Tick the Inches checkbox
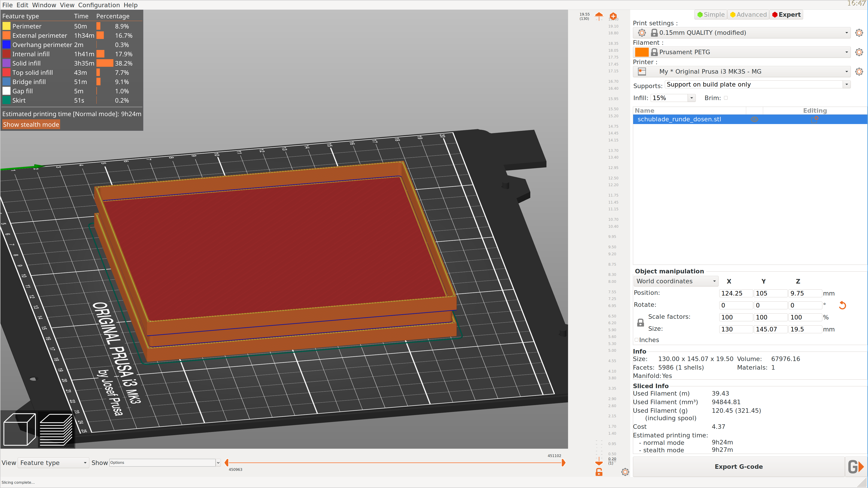 pos(637,340)
